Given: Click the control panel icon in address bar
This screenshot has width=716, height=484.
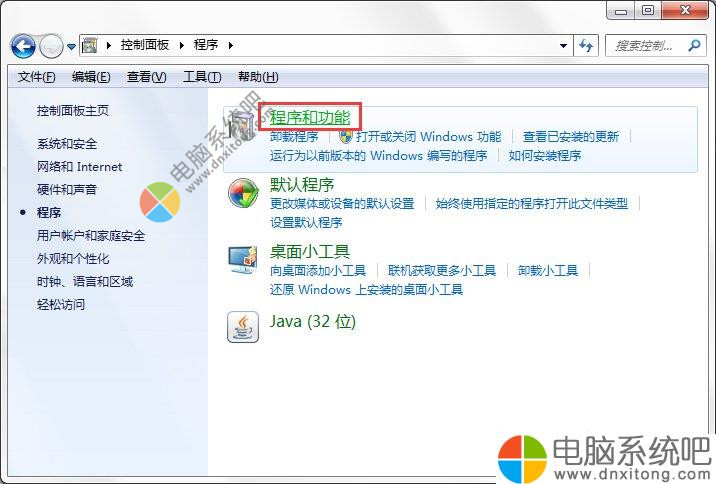Looking at the screenshot, I should click(90, 45).
